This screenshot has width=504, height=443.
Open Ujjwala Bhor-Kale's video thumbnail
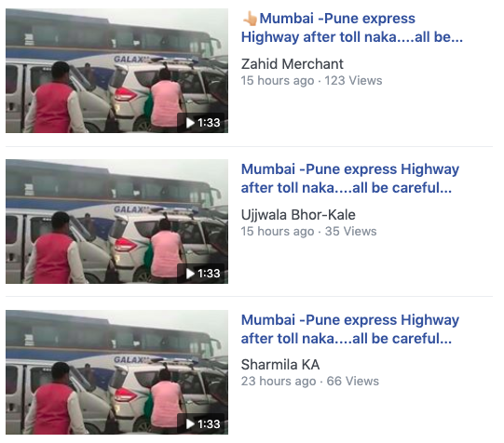(x=117, y=221)
